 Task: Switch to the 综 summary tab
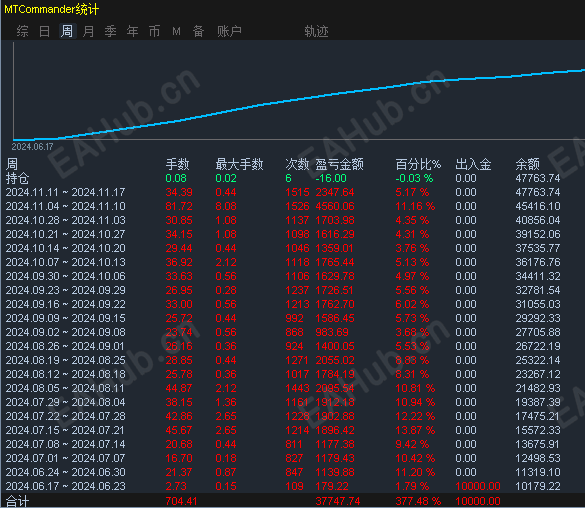[22, 31]
